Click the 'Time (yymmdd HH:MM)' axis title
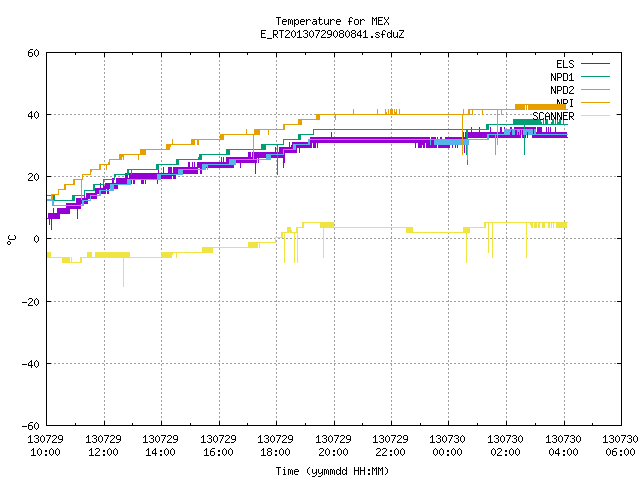Screen dimensions: 640x480 pyautogui.click(x=332, y=471)
